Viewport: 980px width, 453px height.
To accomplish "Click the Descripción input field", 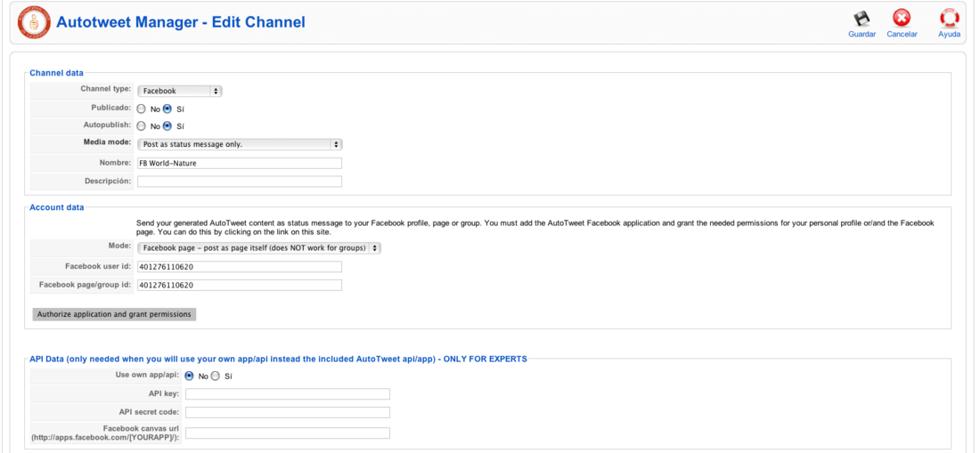I will pyautogui.click(x=240, y=182).
